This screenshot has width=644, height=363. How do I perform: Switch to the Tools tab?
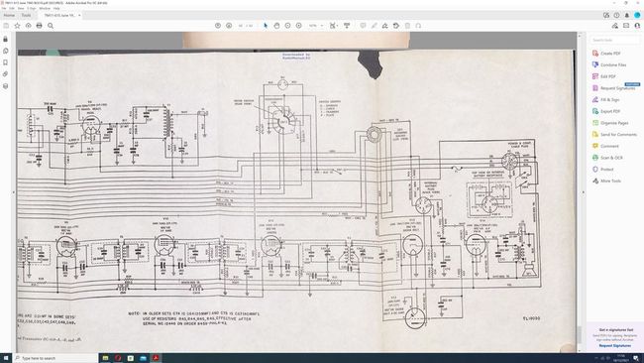tap(27, 15)
